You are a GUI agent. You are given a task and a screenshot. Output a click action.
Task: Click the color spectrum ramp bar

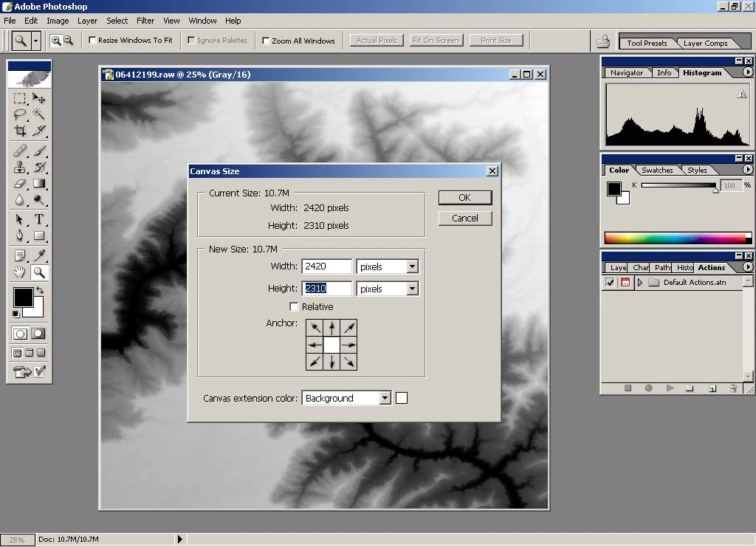pyautogui.click(x=674, y=238)
